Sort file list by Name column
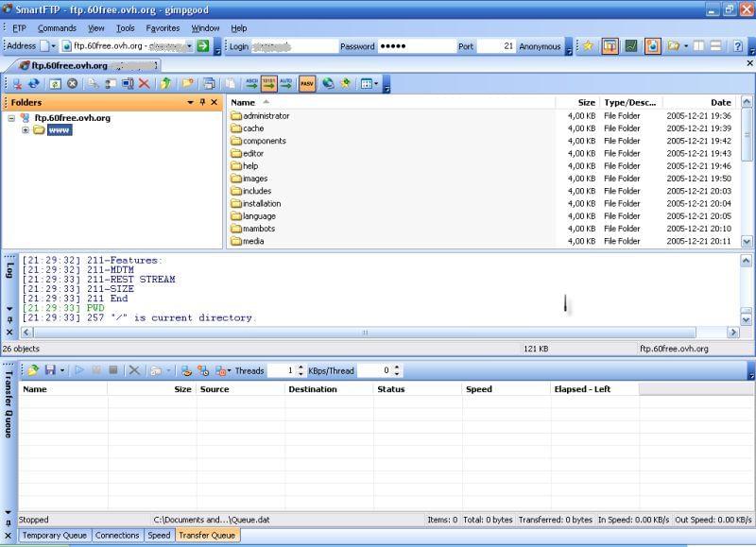Image resolution: width=756 pixels, height=547 pixels. 391,102
